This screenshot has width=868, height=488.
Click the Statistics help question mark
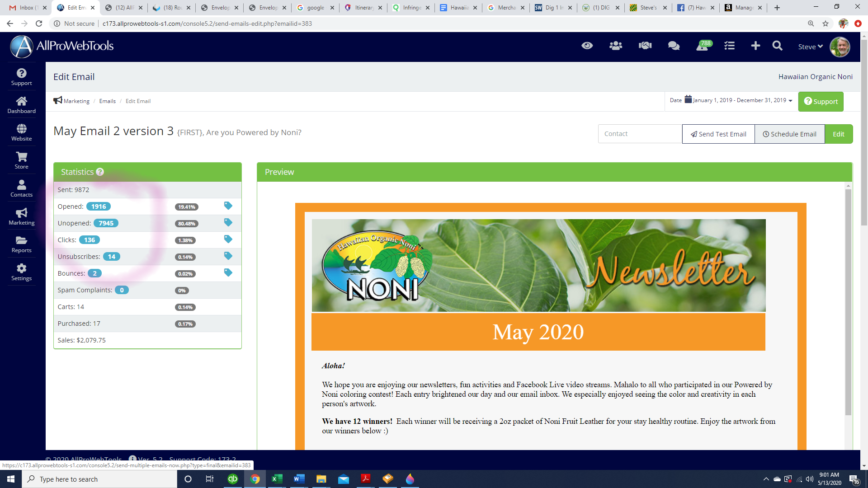(100, 172)
